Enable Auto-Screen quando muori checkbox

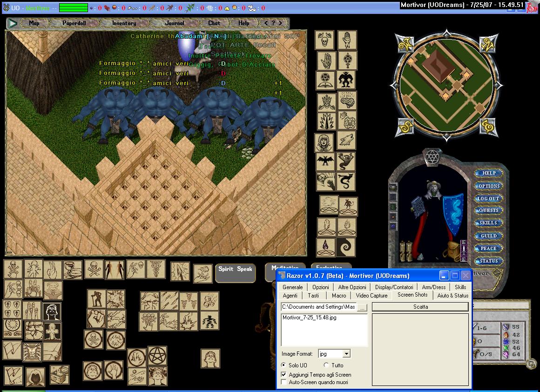click(284, 382)
